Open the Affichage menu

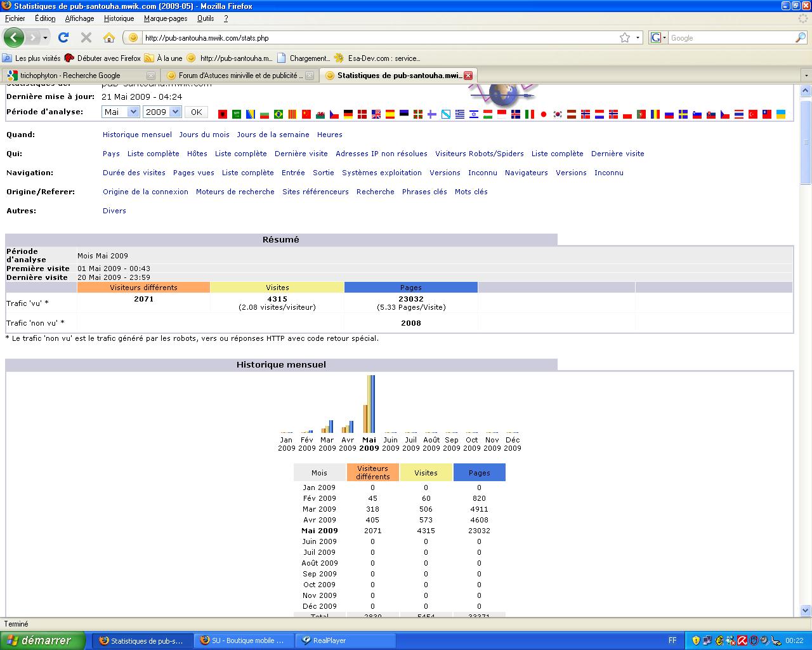coord(79,18)
